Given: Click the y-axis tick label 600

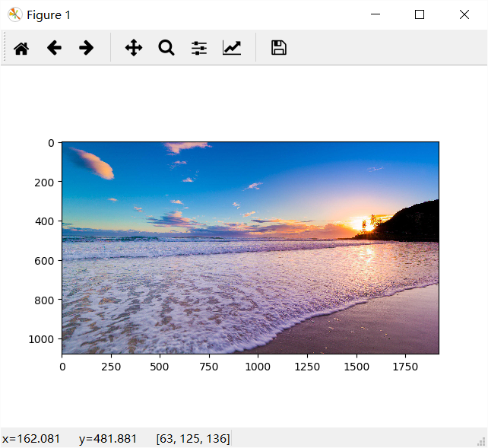Looking at the screenshot, I should point(44,261).
